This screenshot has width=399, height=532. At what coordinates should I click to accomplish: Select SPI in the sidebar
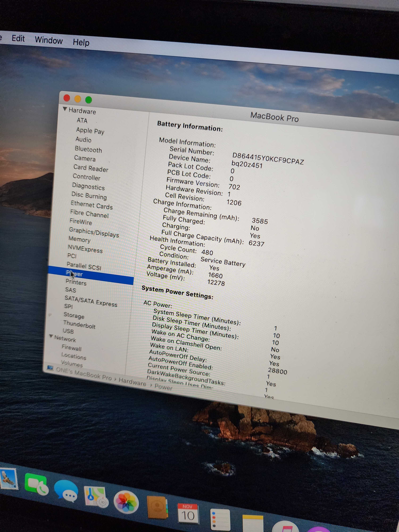(x=68, y=306)
